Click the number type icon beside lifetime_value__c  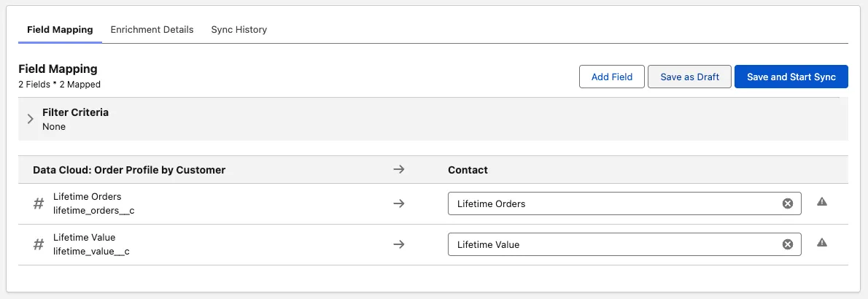[x=39, y=244]
